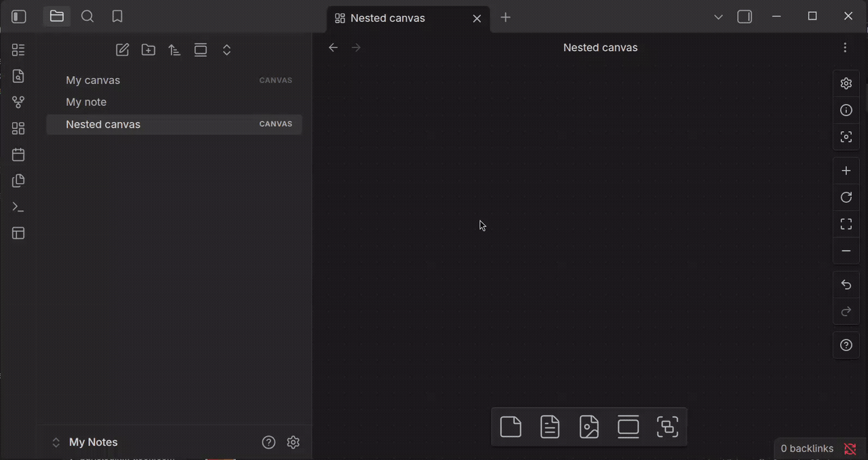Click the red sync status icon
The height and width of the screenshot is (460, 868).
pos(850,448)
